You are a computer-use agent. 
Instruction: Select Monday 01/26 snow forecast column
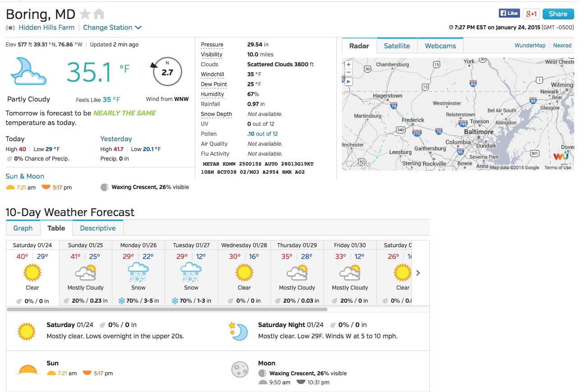[x=138, y=273]
